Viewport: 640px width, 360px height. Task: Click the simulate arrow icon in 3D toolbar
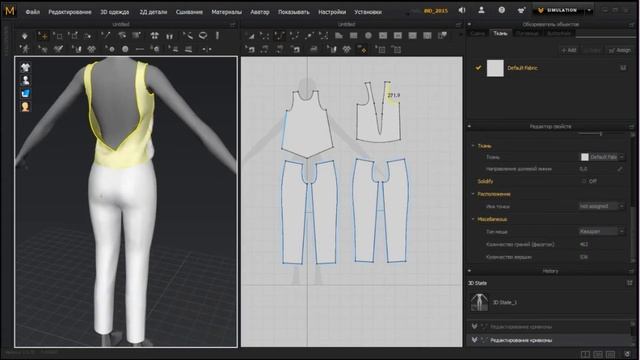[24, 36]
